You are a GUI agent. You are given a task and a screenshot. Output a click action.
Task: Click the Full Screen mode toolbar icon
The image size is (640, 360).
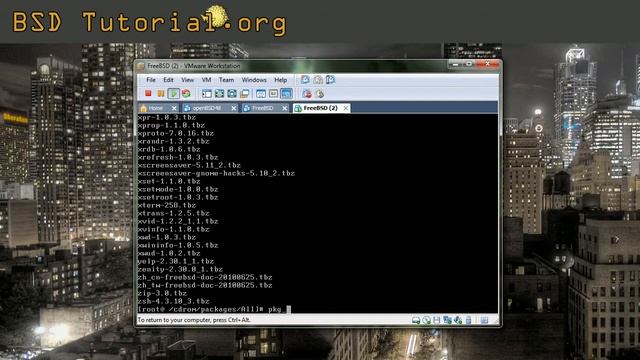coord(219,93)
